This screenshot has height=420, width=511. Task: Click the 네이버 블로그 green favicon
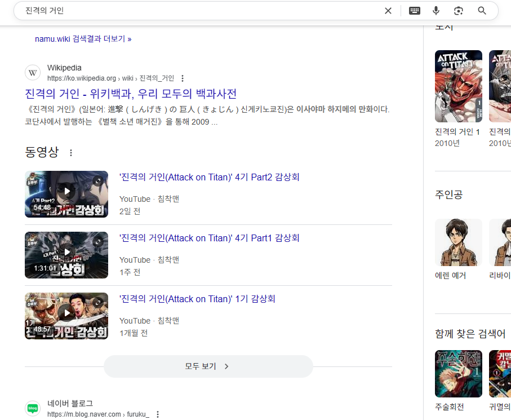coord(33,408)
